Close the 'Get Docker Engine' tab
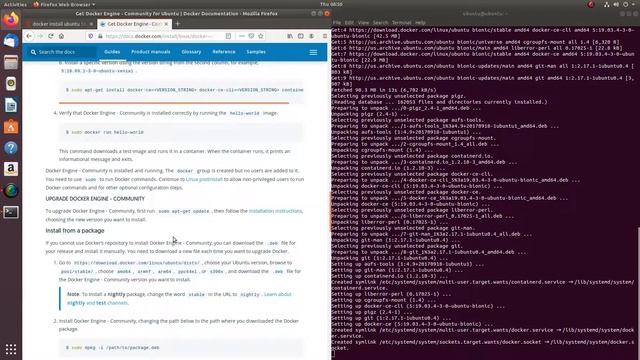This screenshot has height=360, width=640. tap(166, 24)
